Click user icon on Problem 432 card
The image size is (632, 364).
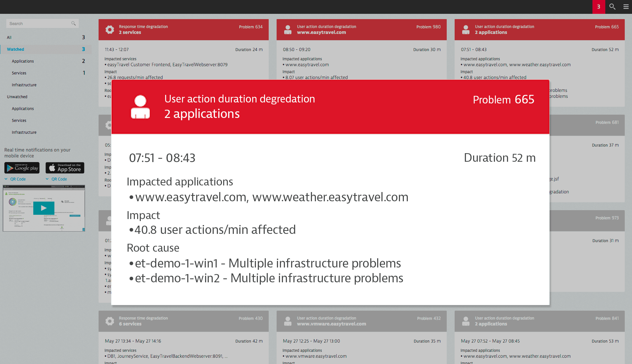tap(288, 321)
